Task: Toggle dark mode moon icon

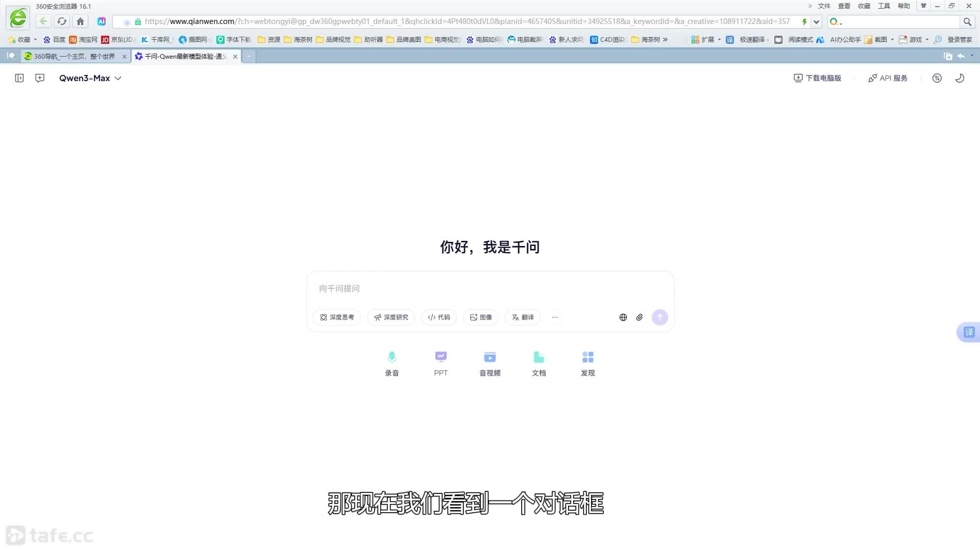Action: pos(960,78)
